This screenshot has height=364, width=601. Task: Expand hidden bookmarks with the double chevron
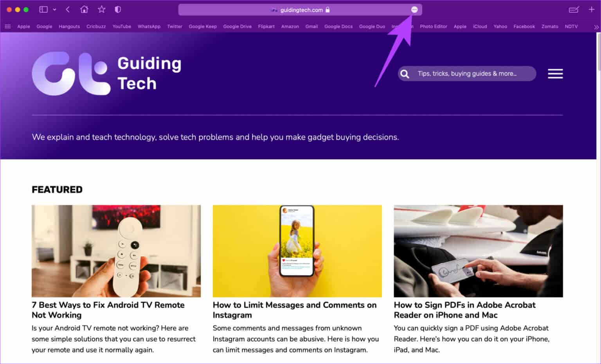pyautogui.click(x=596, y=27)
